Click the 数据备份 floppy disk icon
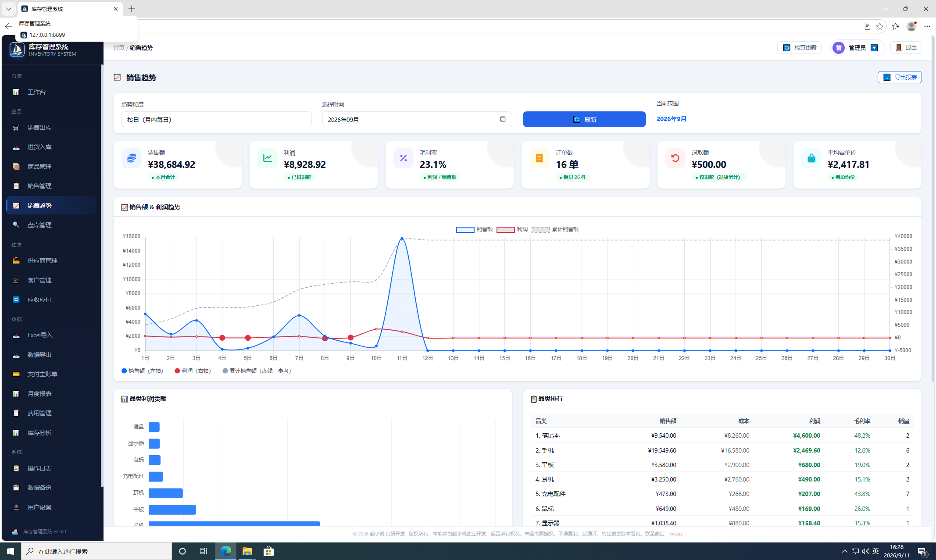Viewport: 936px width, 560px height. pos(16,488)
